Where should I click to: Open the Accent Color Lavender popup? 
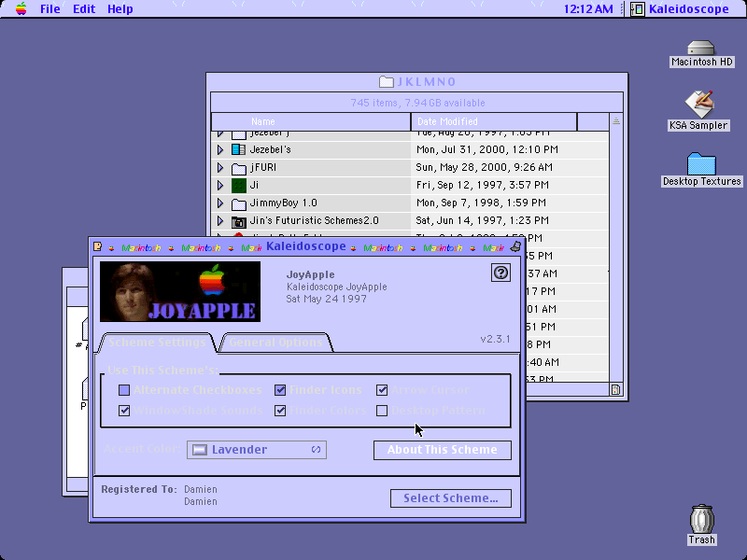257,450
